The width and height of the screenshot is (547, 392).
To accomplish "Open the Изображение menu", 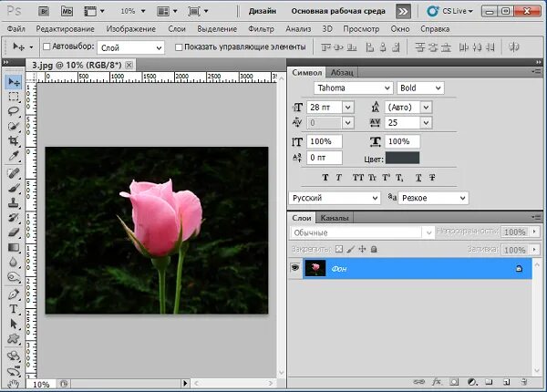I will [x=131, y=29].
